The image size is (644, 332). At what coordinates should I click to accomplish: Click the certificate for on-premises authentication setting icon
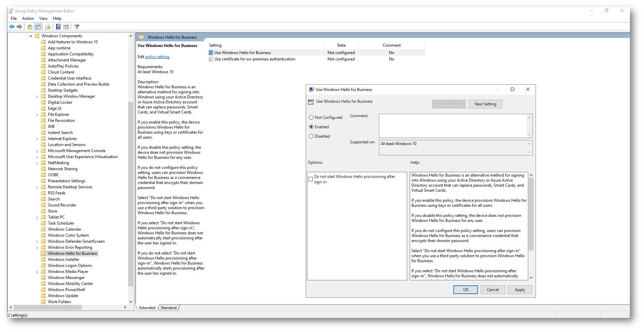(211, 59)
